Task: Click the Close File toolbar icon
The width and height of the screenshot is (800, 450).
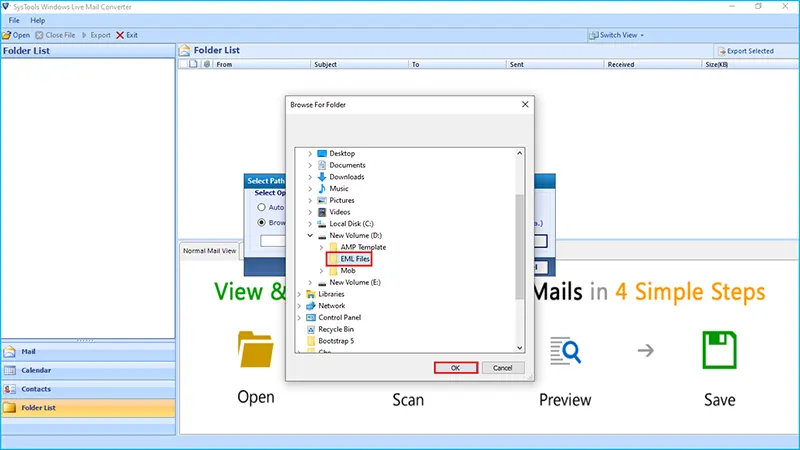Action: [x=39, y=35]
